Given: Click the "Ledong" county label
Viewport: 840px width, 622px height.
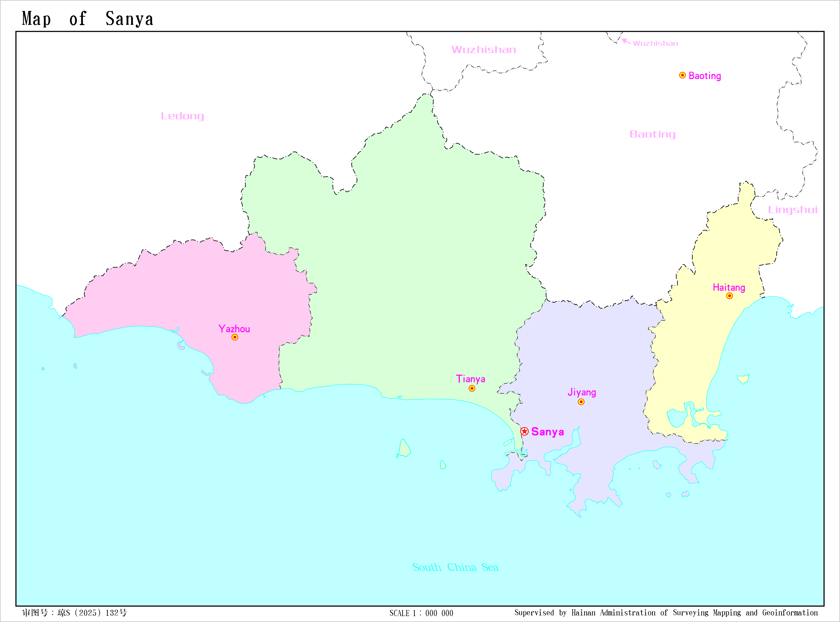Looking at the screenshot, I should click(182, 116).
